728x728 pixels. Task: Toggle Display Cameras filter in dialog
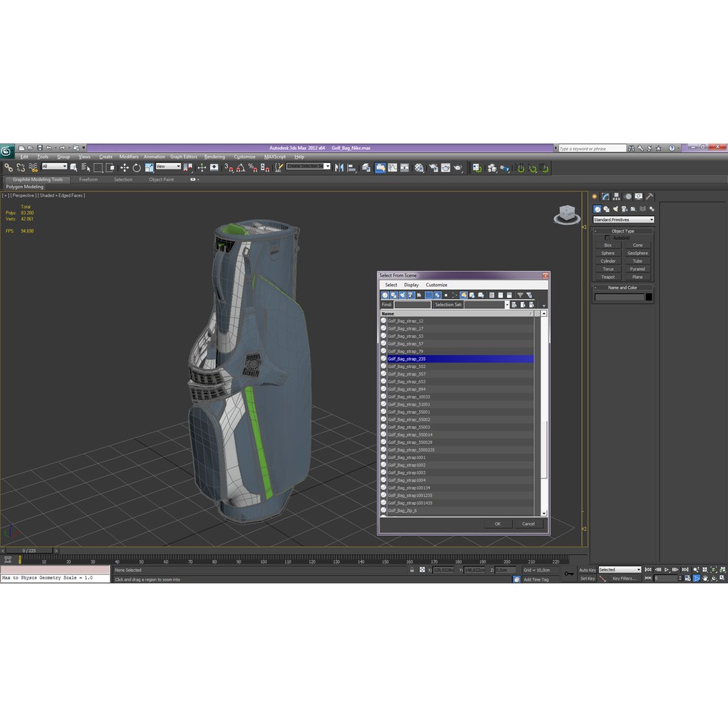411,295
